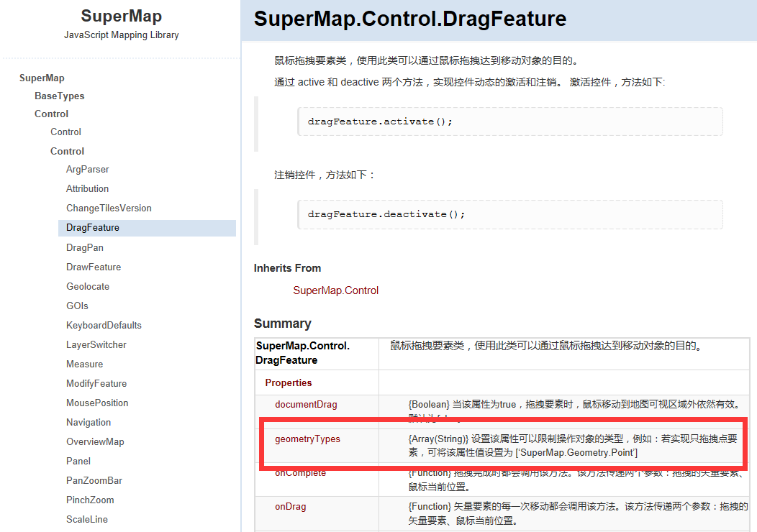Open ChangeTilesVersion in the sidebar

click(x=109, y=208)
